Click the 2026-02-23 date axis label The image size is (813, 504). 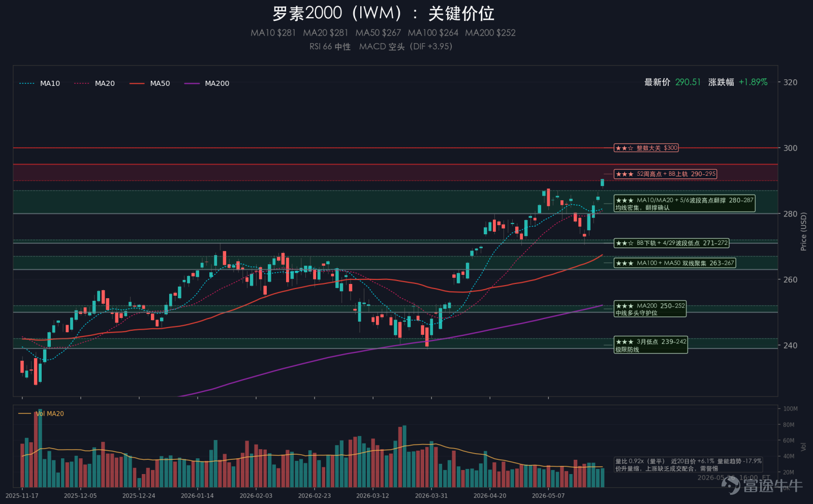click(315, 495)
